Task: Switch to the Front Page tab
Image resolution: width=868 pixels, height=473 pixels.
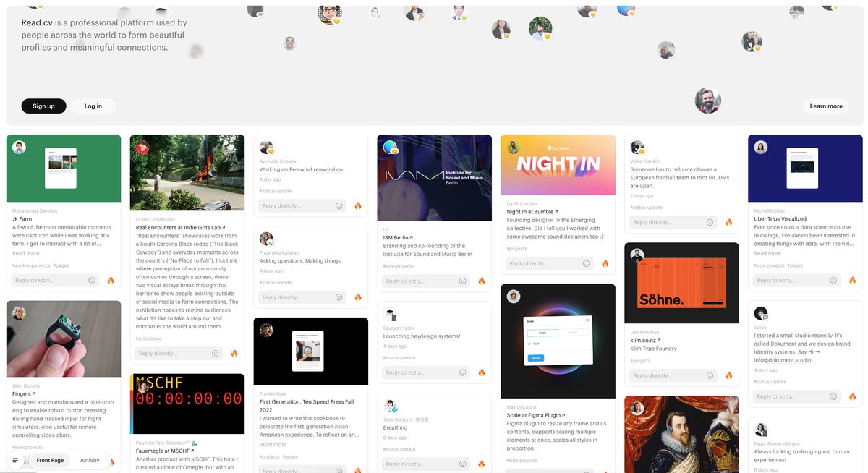Action: pyautogui.click(x=51, y=460)
